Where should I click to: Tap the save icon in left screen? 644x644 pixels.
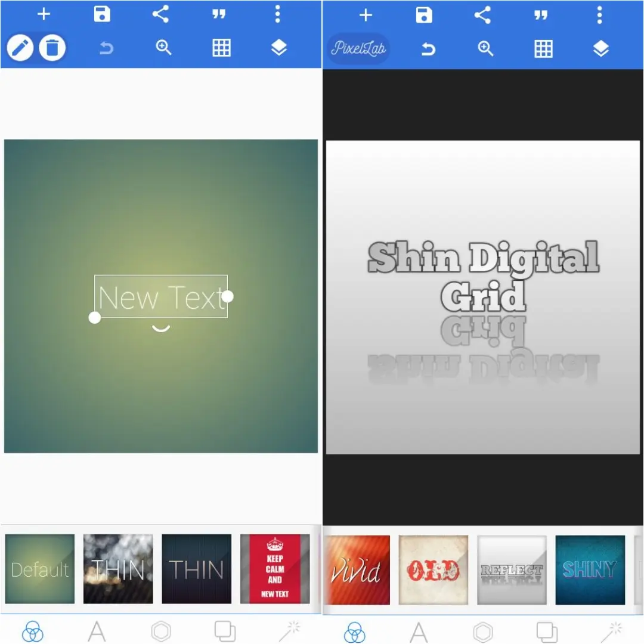(102, 14)
